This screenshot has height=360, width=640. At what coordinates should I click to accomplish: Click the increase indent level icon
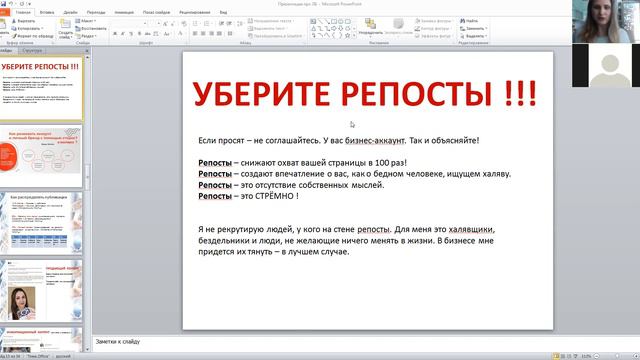(229, 24)
